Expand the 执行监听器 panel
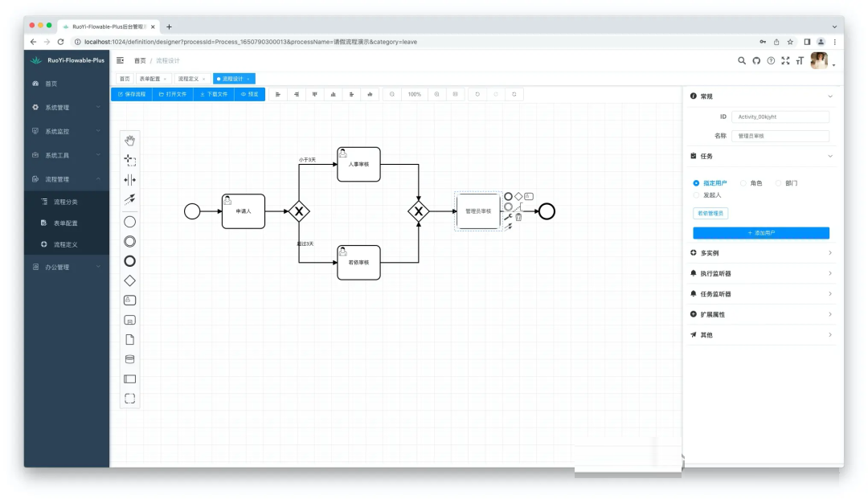This screenshot has height=499, width=868. click(x=760, y=273)
